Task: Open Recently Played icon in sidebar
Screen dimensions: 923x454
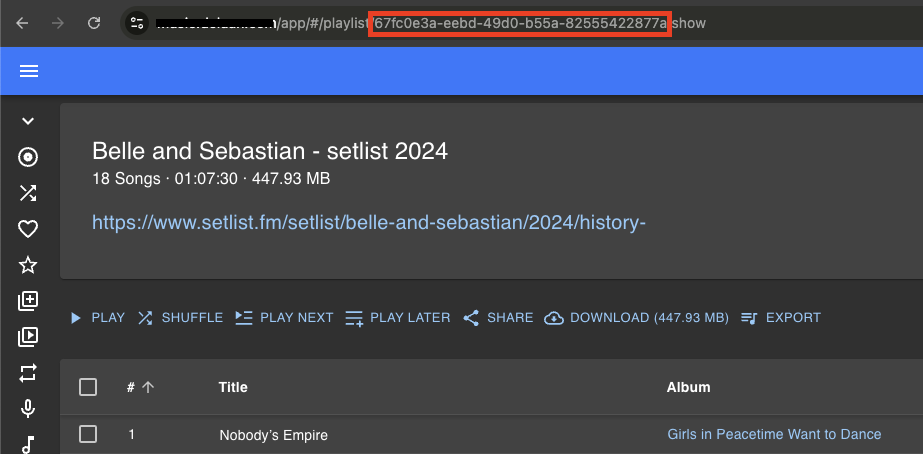Action: [x=28, y=337]
